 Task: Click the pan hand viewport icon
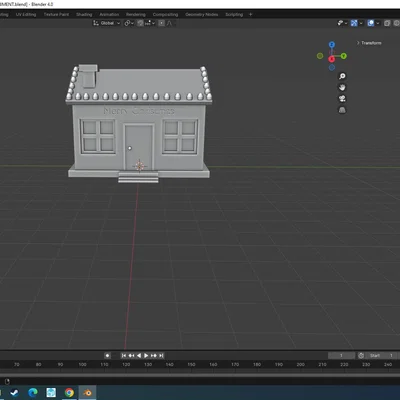342,87
